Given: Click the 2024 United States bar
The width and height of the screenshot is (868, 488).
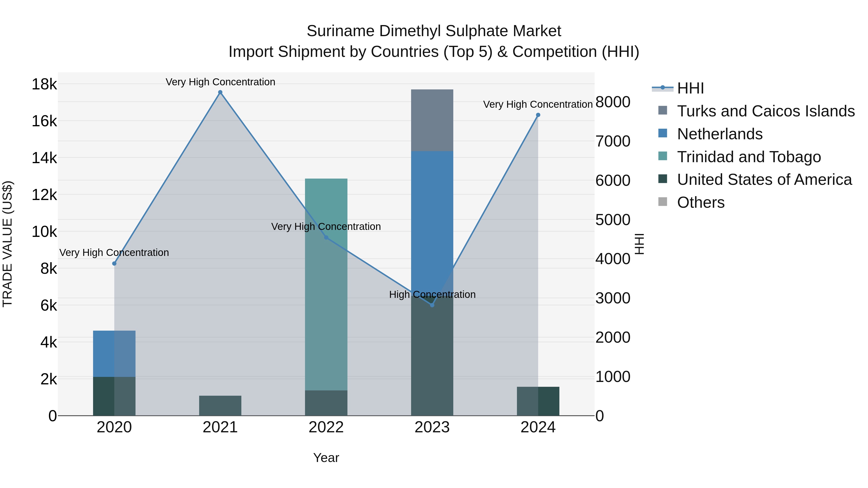Looking at the screenshot, I should pos(538,401).
